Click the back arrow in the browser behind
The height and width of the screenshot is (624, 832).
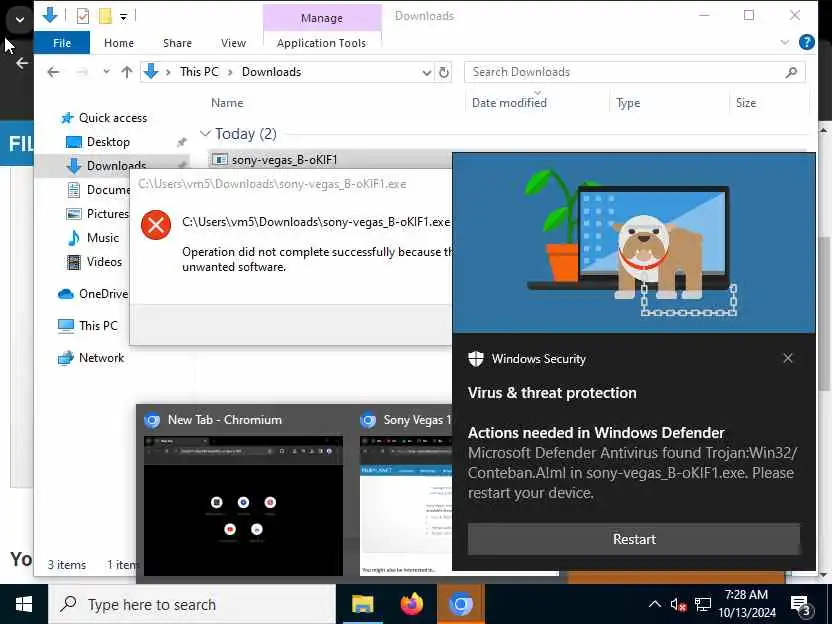point(22,63)
